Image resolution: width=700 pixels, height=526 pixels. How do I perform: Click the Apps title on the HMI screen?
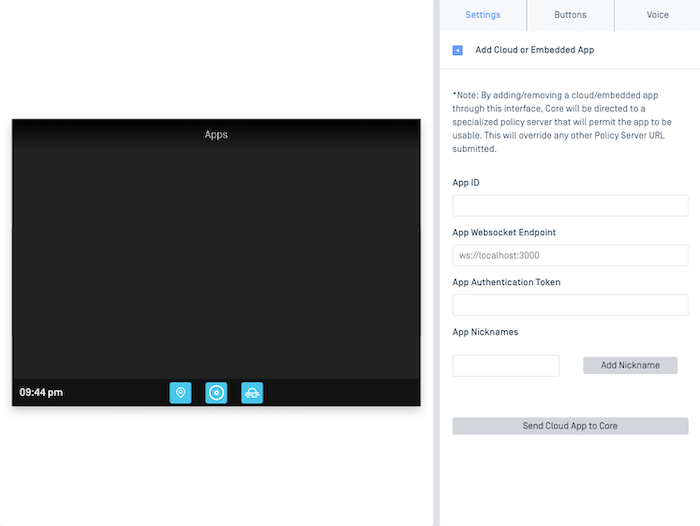216,134
